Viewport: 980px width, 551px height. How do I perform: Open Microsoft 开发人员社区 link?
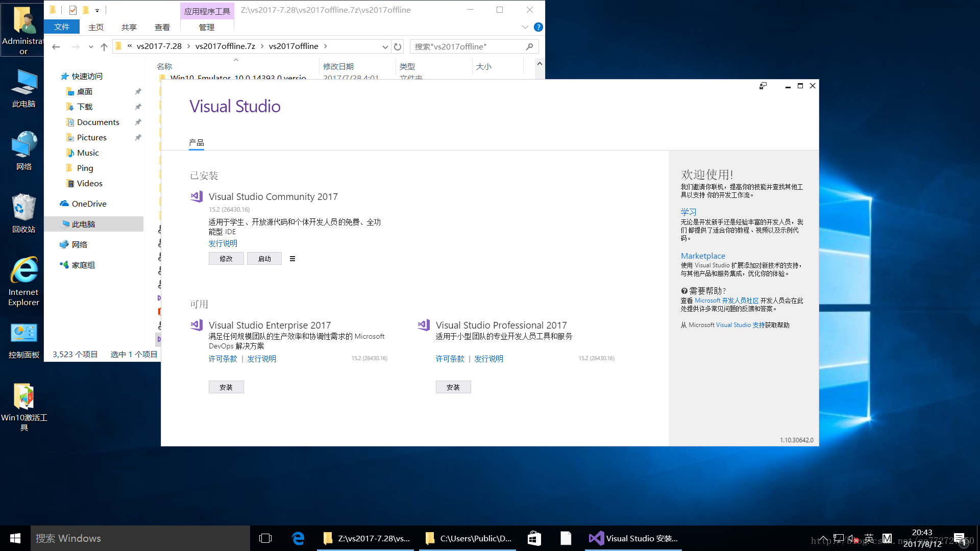727,300
